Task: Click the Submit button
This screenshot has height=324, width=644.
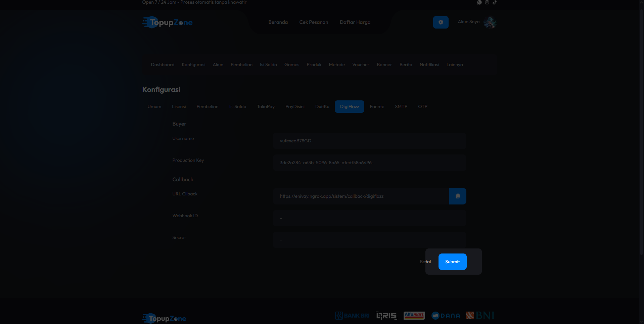Action: coord(452,262)
